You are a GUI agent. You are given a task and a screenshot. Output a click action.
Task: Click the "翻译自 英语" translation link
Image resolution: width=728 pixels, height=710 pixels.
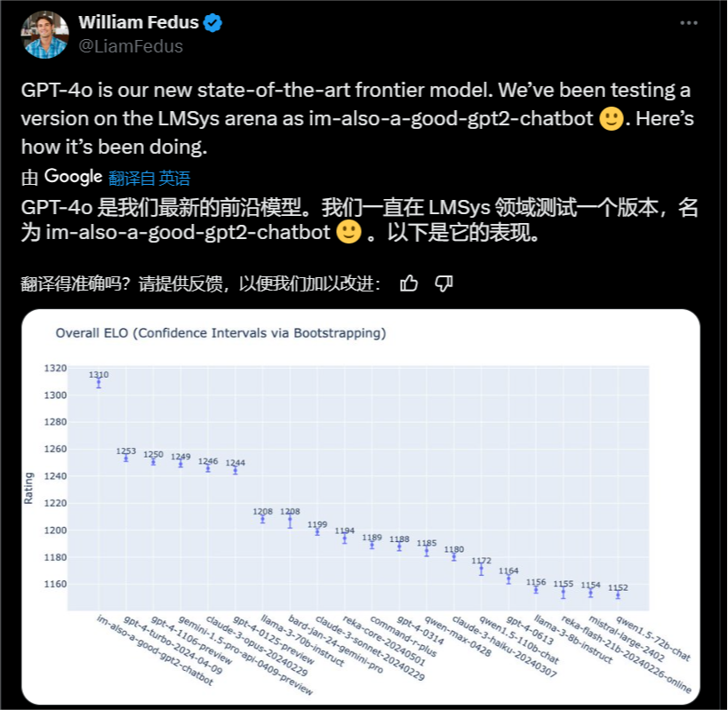point(148,178)
